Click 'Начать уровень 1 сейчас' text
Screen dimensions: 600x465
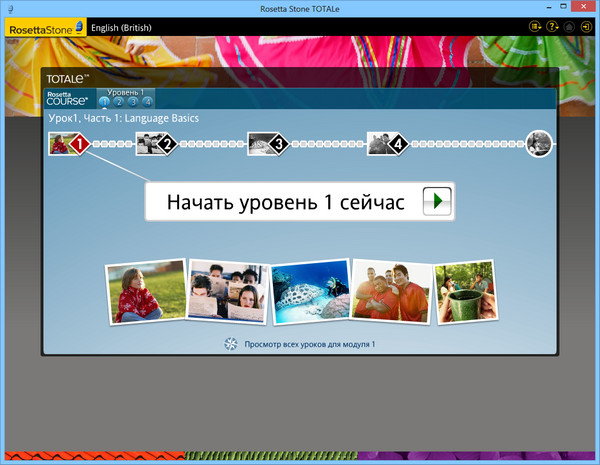click(x=285, y=202)
